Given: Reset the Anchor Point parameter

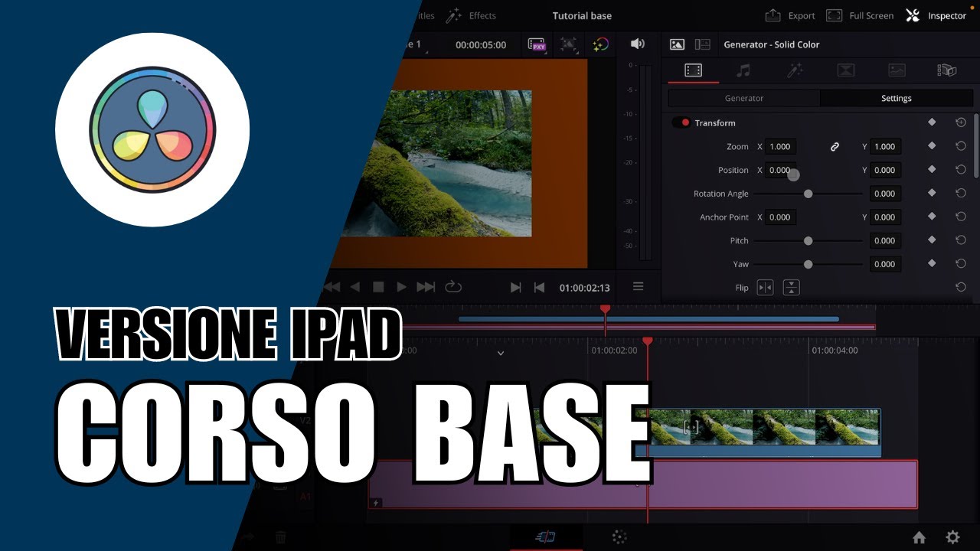Looking at the screenshot, I should click(x=960, y=217).
